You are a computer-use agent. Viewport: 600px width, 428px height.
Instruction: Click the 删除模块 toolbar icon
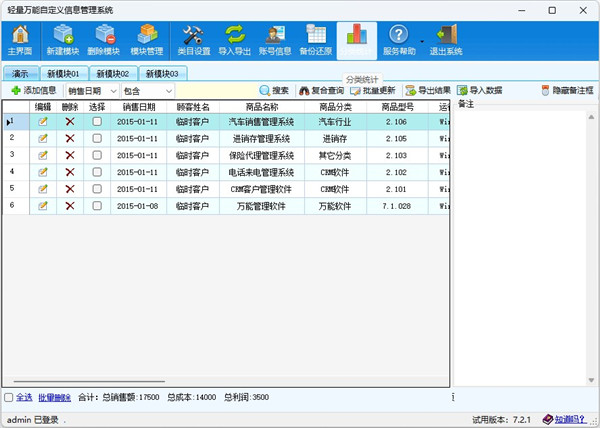point(105,40)
